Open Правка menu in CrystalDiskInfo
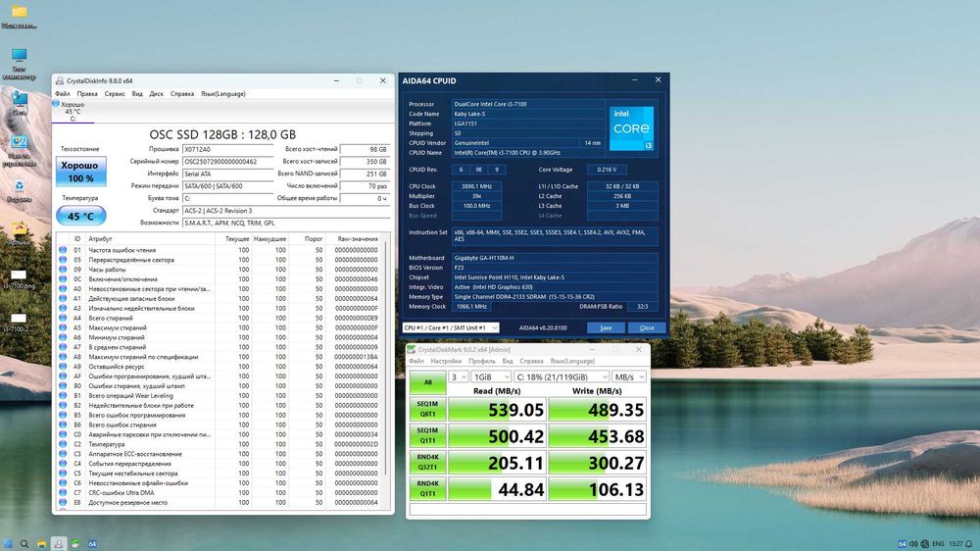The image size is (980, 551). tap(87, 94)
